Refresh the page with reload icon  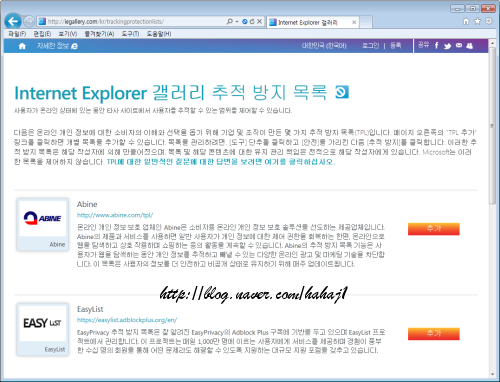point(252,21)
